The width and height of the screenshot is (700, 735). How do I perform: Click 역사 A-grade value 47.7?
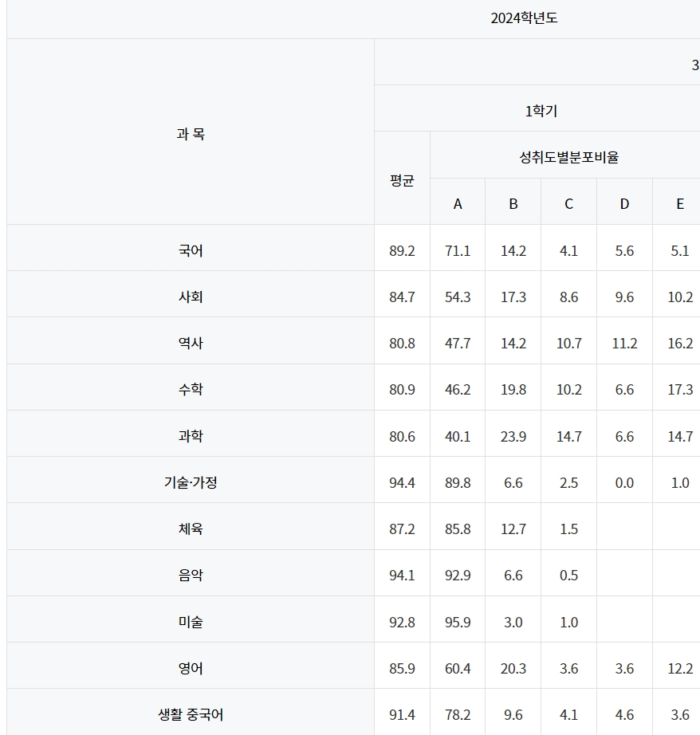pos(458,343)
